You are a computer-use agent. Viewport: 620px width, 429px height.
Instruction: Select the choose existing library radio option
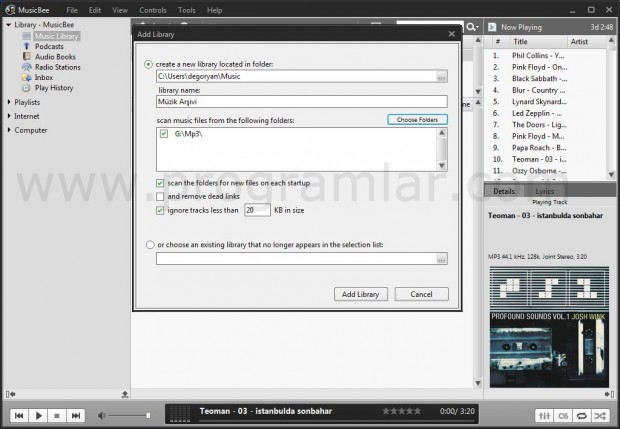click(149, 244)
